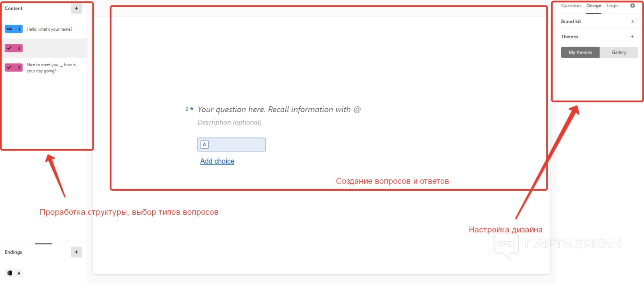Screen dimensions: 644x284
Task: Click the Add choice link
Action: click(217, 161)
